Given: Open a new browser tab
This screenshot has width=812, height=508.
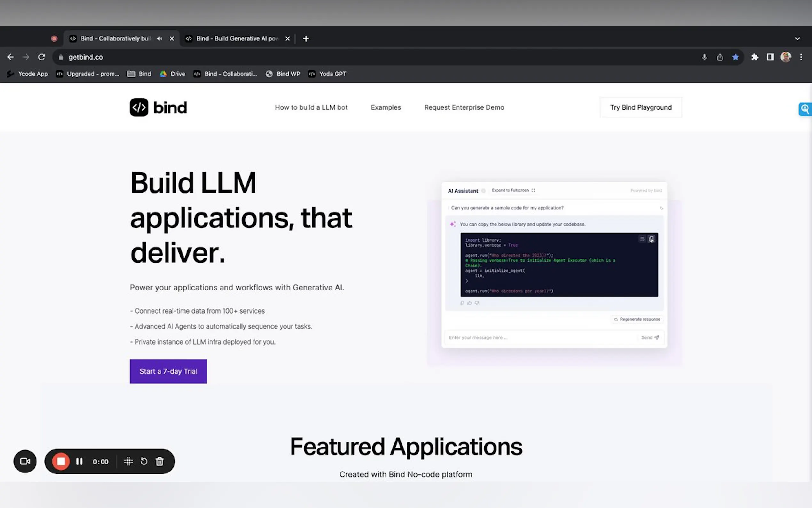Looking at the screenshot, I should point(306,39).
